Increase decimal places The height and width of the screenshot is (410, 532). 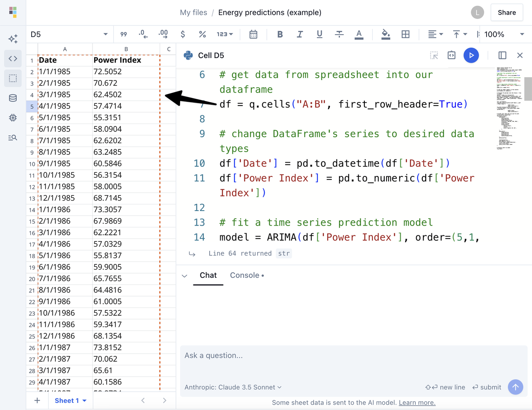(x=163, y=34)
